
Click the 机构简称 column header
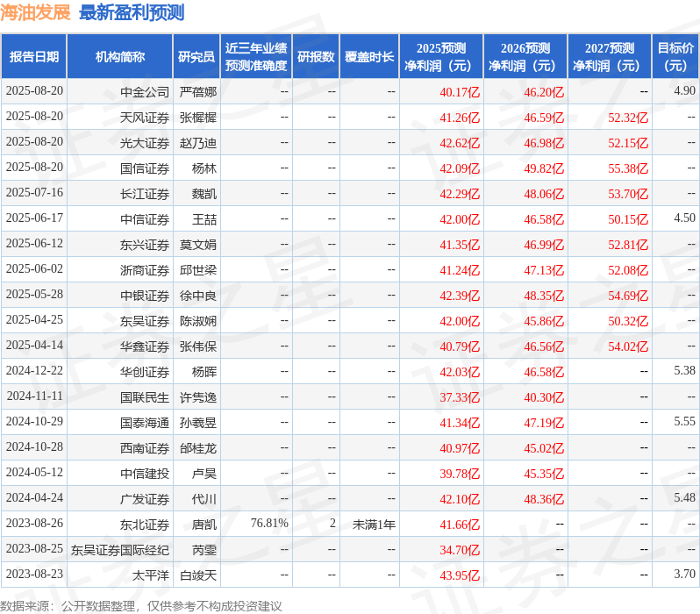point(119,57)
